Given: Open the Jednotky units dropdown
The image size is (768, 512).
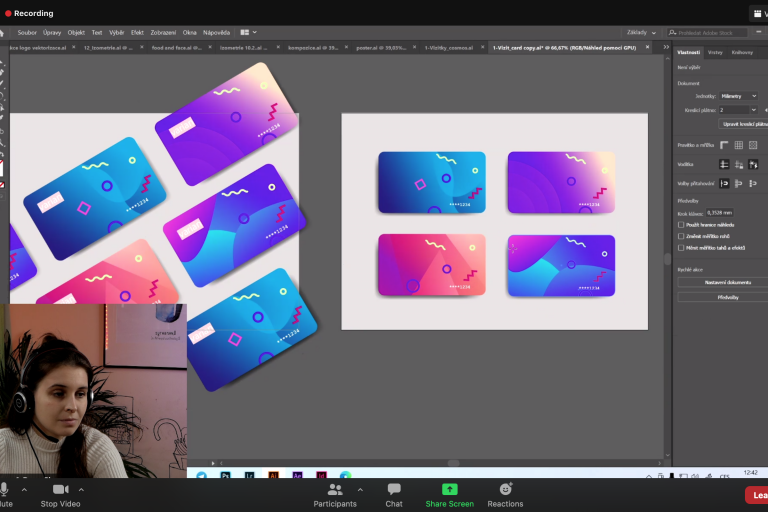Looking at the screenshot, I should point(738,96).
